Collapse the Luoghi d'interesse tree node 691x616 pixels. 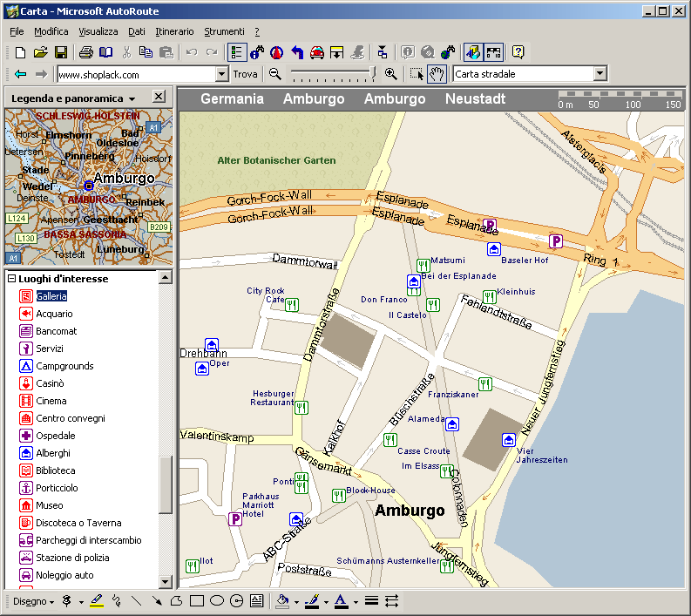pyautogui.click(x=12, y=279)
